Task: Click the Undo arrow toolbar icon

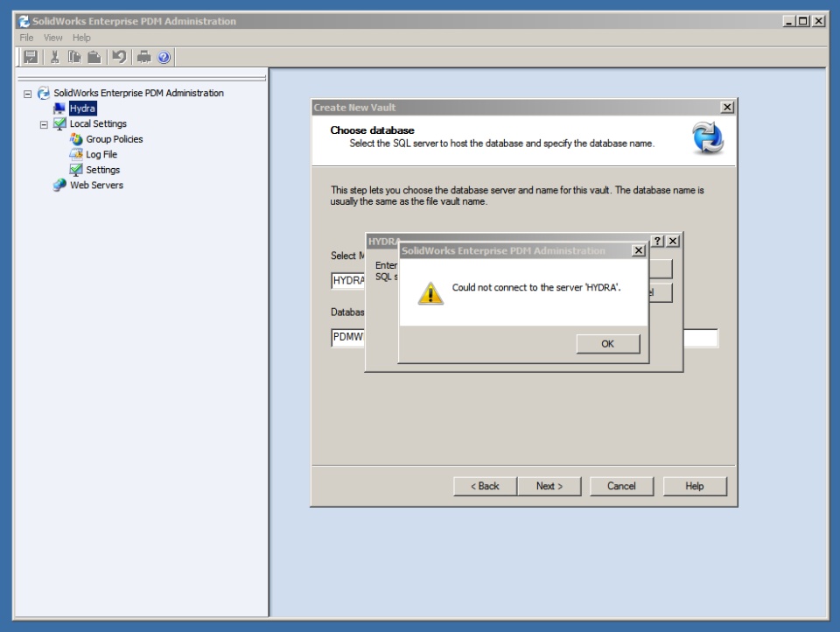Action: tap(120, 57)
